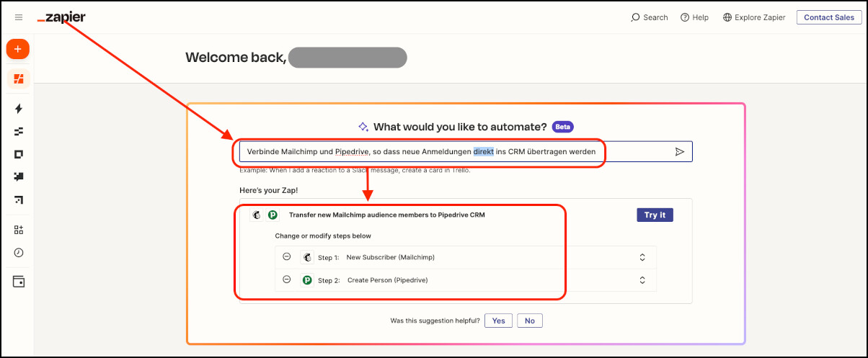Open Zaps lightning bolt icon in sidebar
Screen dimensions: 868x358
point(19,109)
